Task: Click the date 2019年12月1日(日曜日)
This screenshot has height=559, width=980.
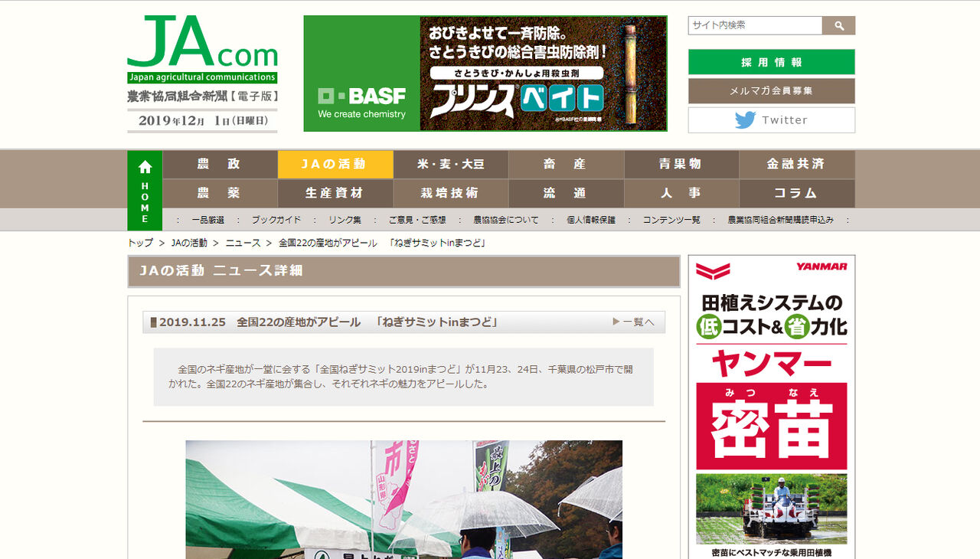Action: tap(203, 121)
